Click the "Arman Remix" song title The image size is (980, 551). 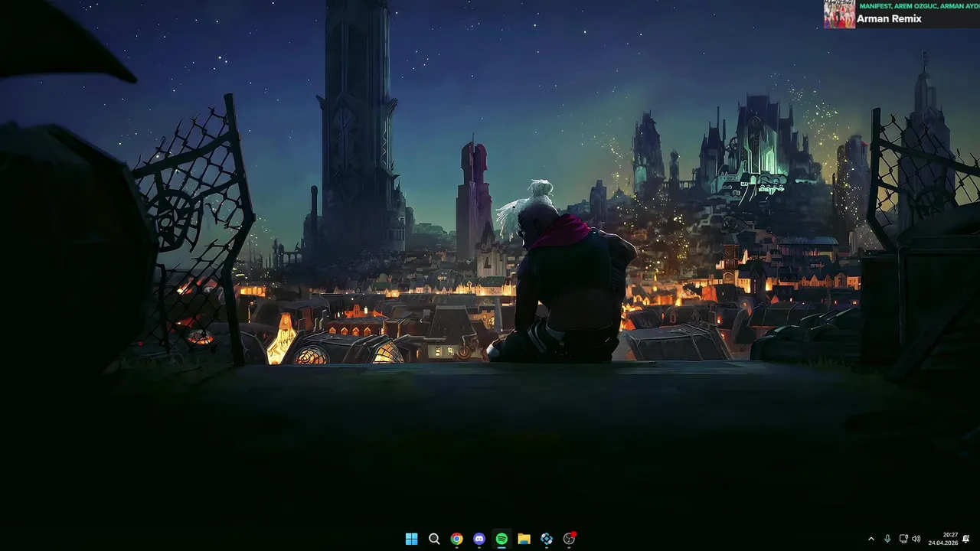[x=889, y=18]
